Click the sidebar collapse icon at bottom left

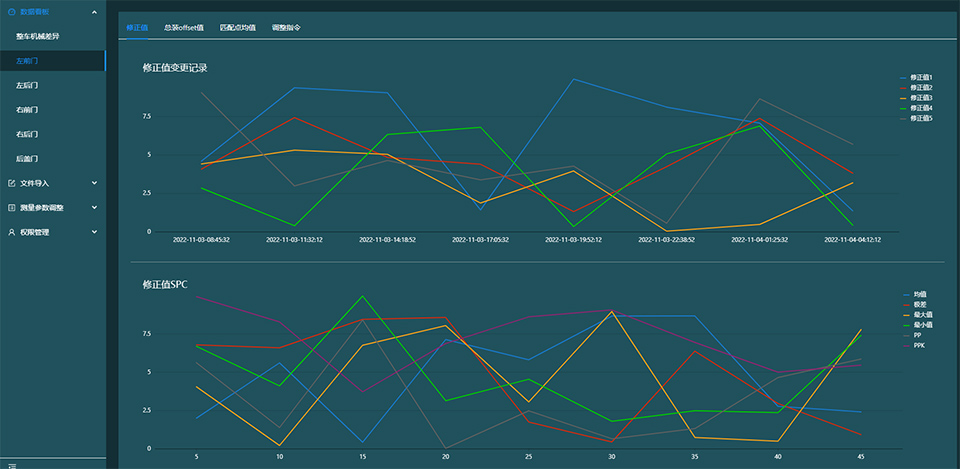point(11,465)
